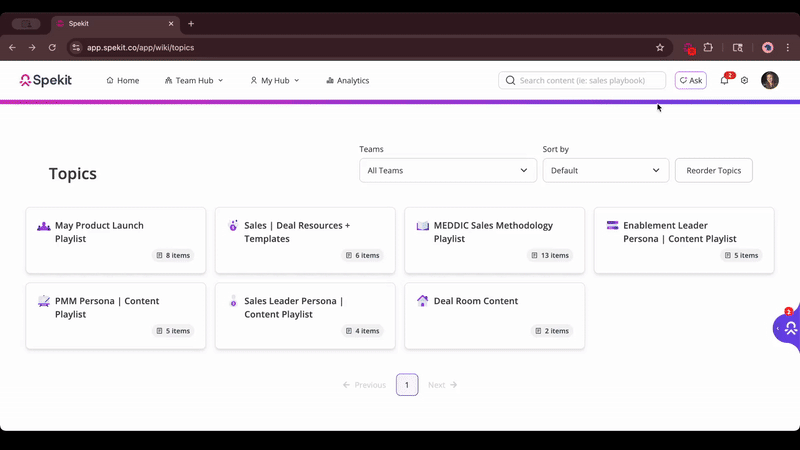Click the user profile avatar
Screen dimensions: 800x450
(x=769, y=80)
